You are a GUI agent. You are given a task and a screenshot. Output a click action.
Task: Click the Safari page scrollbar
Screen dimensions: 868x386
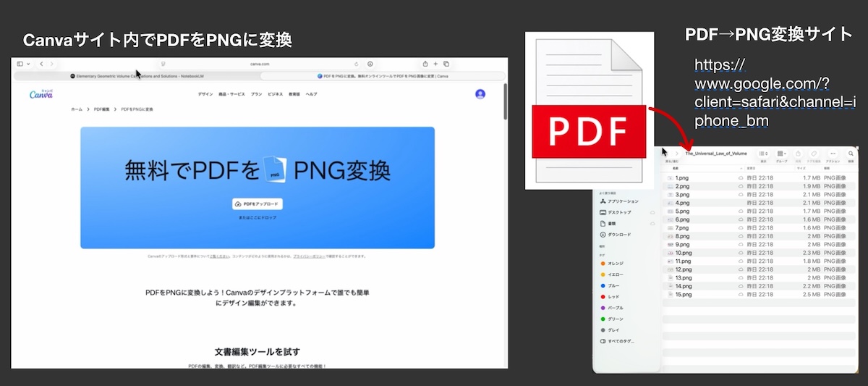tap(505, 101)
